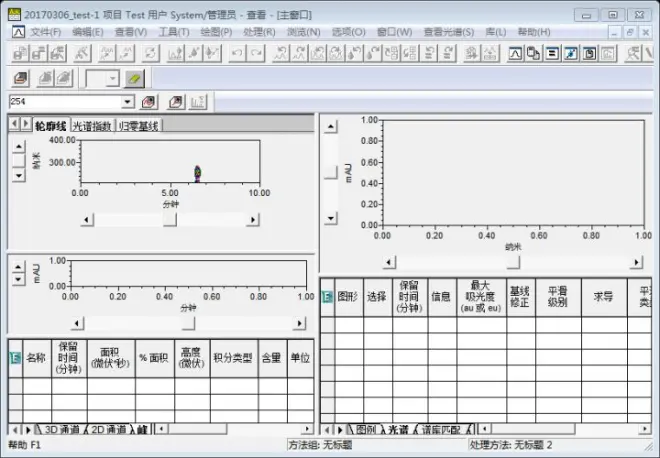Click the person-with-flag icon near toolbar end
Screen dimensions: 660x458
(x=632, y=53)
